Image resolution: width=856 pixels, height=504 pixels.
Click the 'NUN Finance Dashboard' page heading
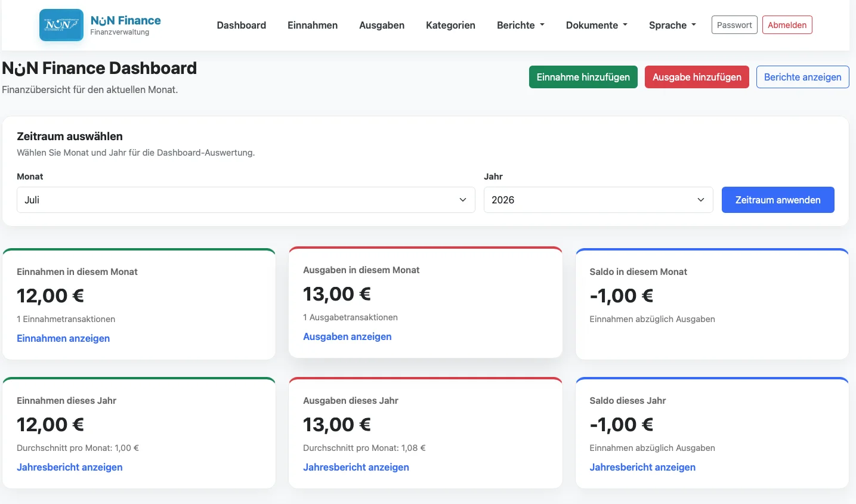[99, 68]
